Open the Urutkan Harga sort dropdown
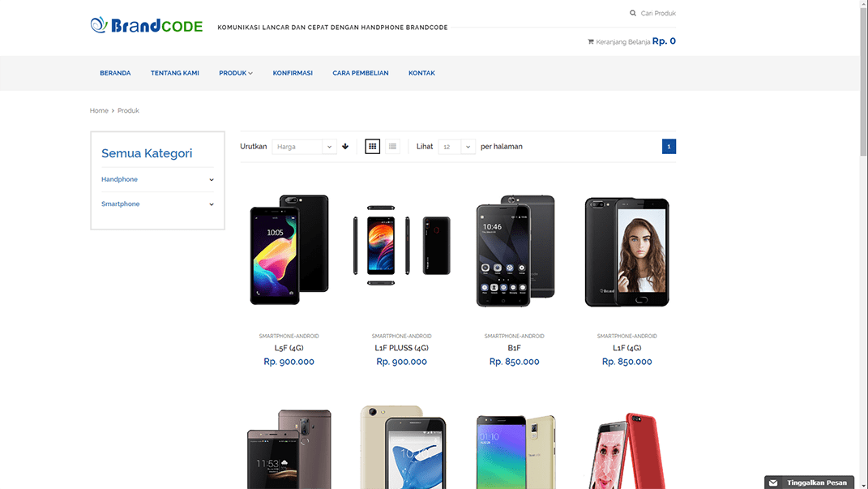 coord(304,147)
